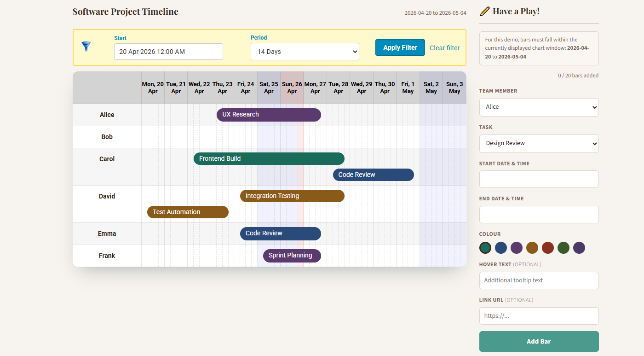Click the David row label
Viewport: 644px width, 356px height.
tap(107, 196)
